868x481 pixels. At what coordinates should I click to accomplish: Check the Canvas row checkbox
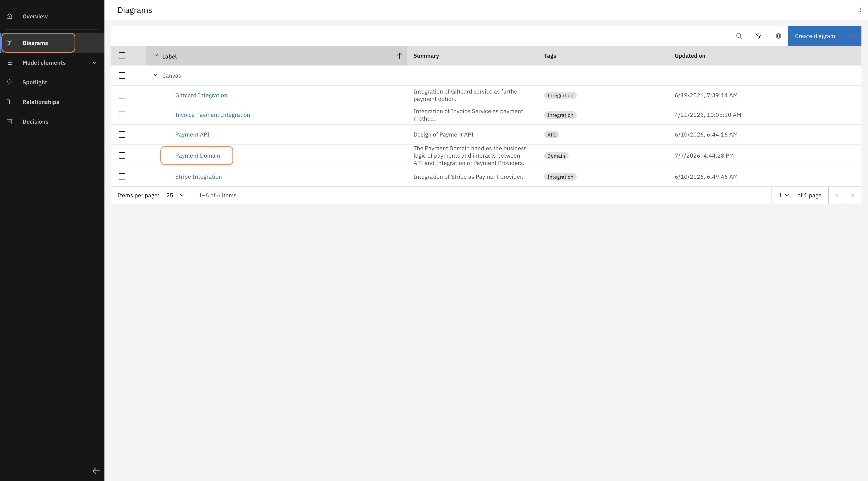coord(122,76)
